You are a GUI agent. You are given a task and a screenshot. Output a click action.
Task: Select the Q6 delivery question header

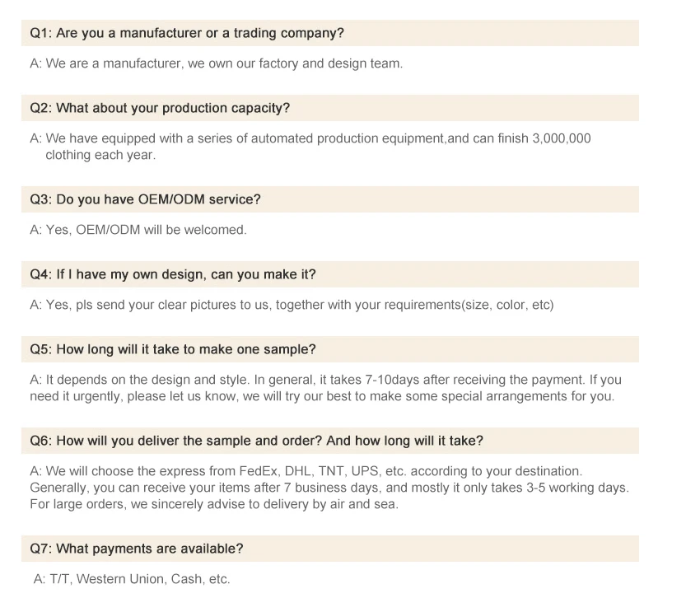tap(256, 441)
